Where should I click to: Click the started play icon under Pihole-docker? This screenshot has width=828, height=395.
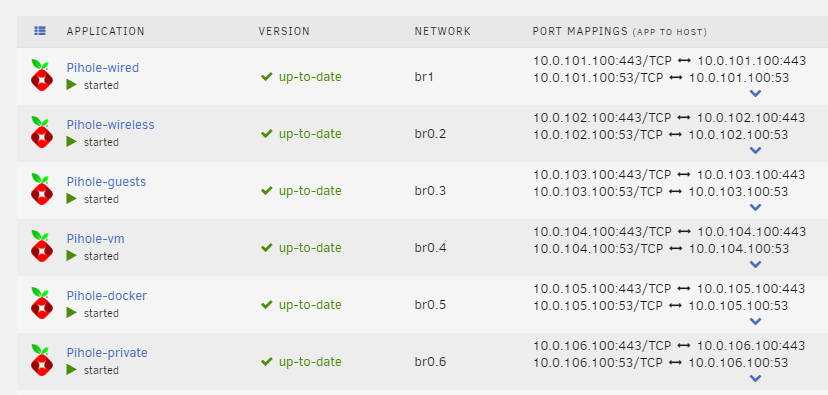point(72,313)
